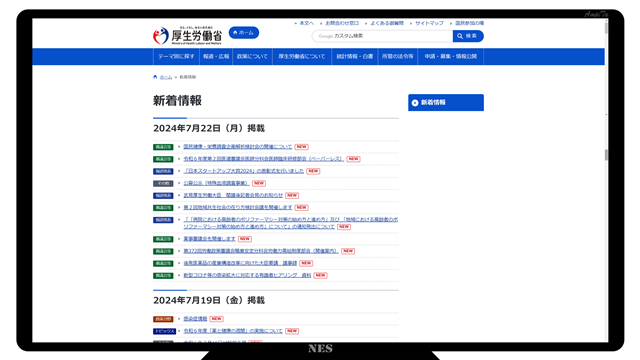Open the 本文へ skip link
640x360 pixels.
click(x=307, y=23)
